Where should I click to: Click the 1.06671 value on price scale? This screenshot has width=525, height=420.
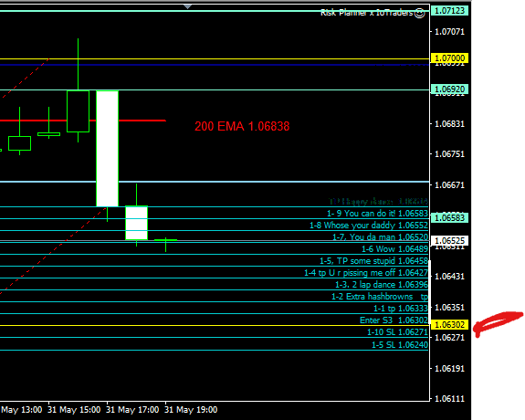click(449, 184)
